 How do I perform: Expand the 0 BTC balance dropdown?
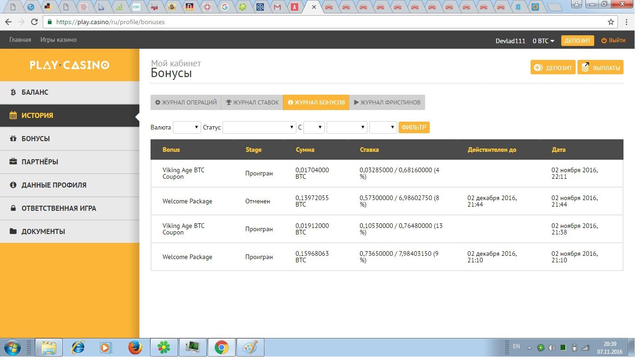click(543, 41)
